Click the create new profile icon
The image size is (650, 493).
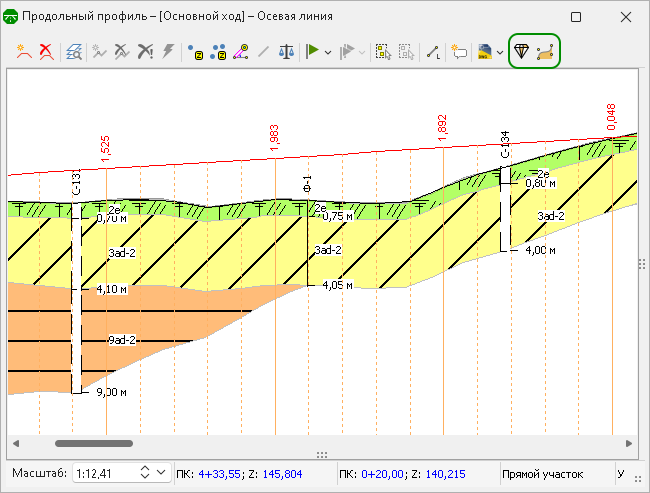tap(22, 51)
